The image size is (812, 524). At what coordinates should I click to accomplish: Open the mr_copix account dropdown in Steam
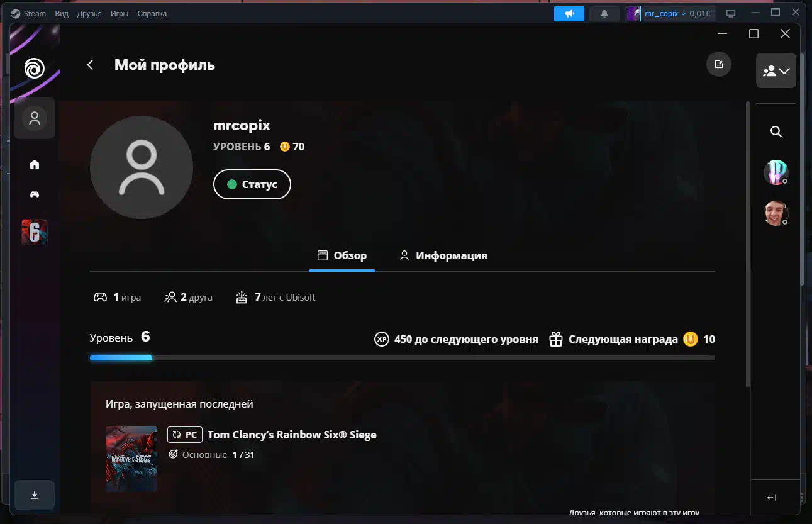(667, 14)
